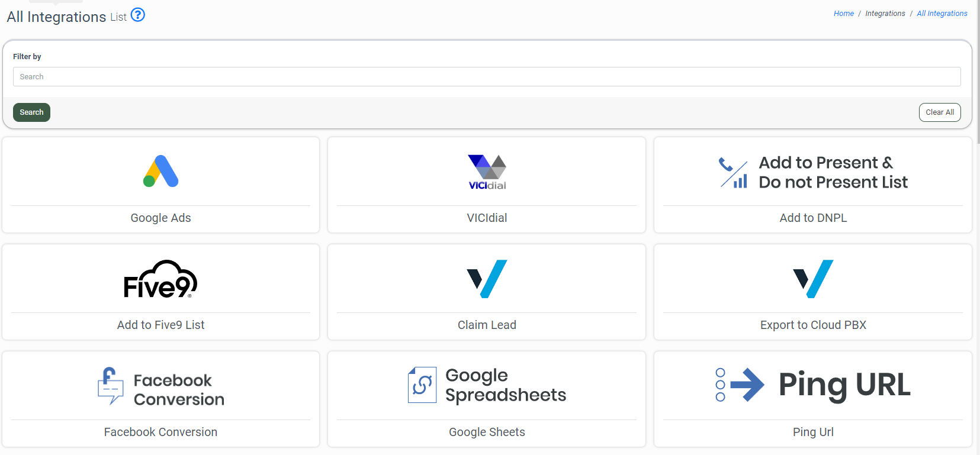Go to Home breadcrumb link
Viewport: 980px width, 455px height.
843,14
